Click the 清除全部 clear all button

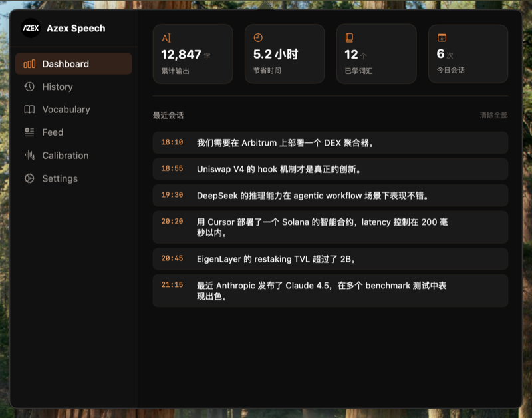493,115
